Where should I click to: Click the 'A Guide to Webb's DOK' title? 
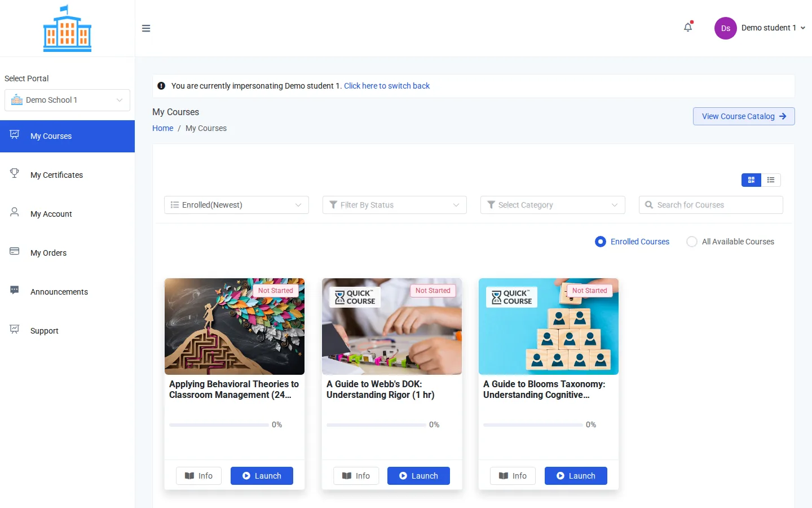[x=381, y=389]
